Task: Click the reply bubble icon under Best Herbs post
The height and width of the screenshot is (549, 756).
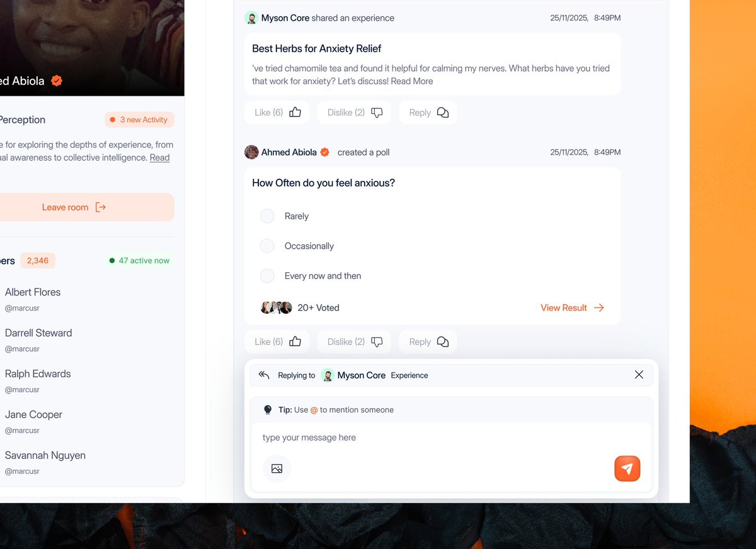Action: (x=443, y=113)
